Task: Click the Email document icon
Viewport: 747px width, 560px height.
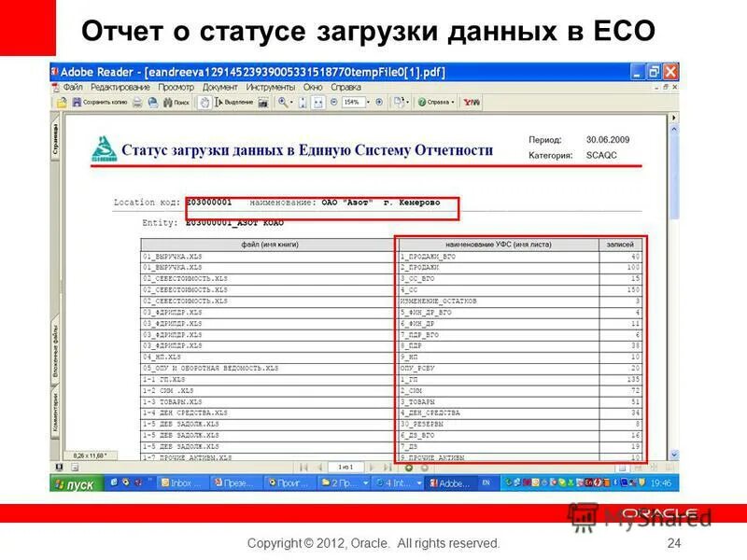Action: click(x=152, y=103)
